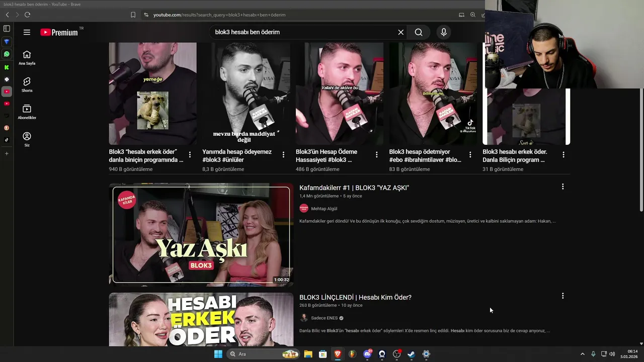Image resolution: width=644 pixels, height=362 pixels.
Task: Open the Siz page in sidebar
Action: pos(27,139)
